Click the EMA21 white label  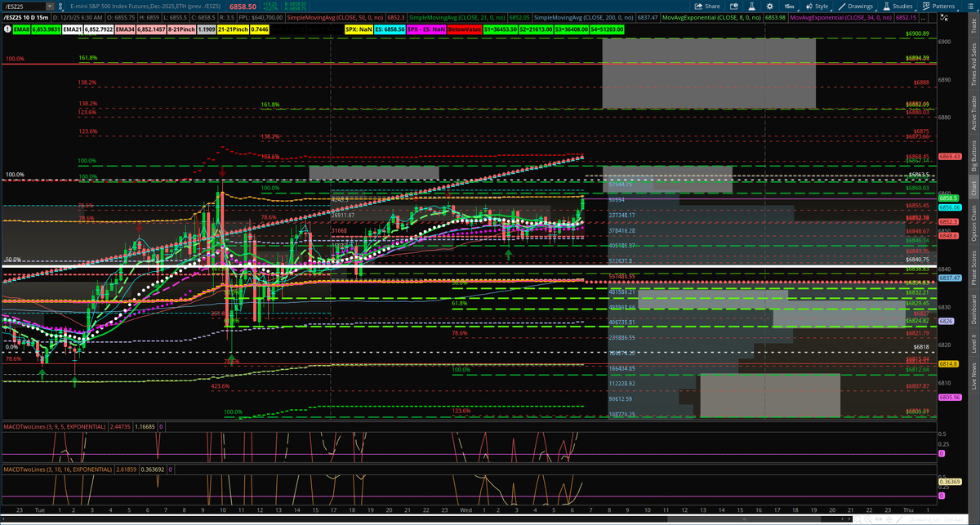pyautogui.click(x=72, y=29)
